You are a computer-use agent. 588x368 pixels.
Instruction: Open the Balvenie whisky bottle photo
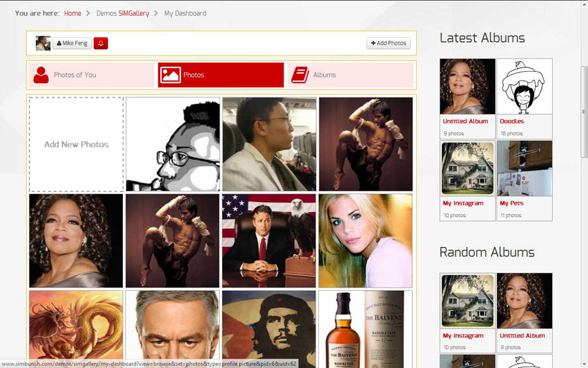coord(365,329)
